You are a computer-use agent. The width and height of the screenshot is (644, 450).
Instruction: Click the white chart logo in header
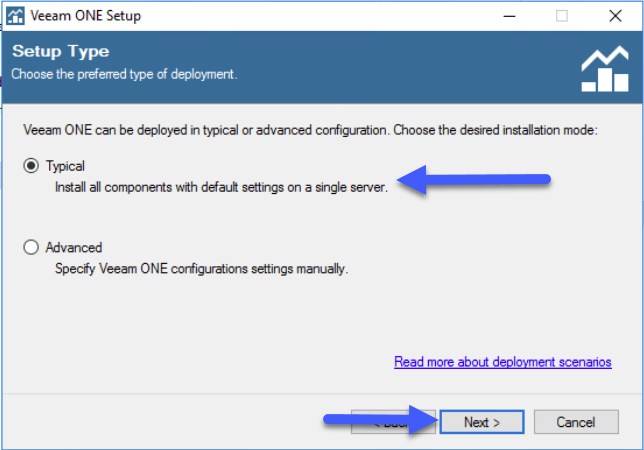[605, 69]
